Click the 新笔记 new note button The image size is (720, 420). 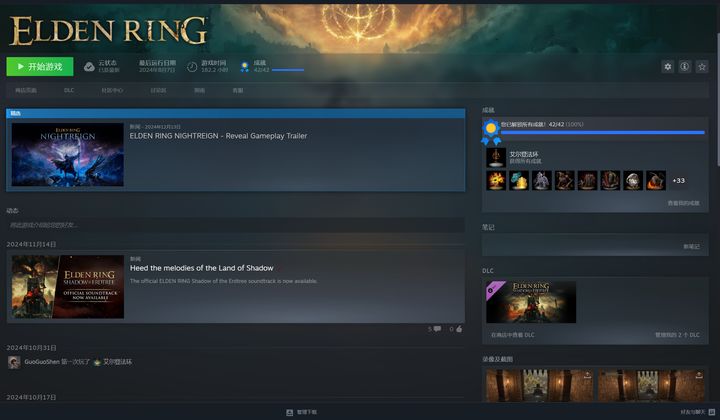point(692,246)
